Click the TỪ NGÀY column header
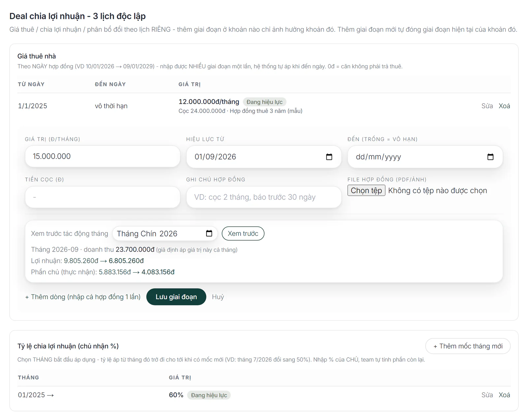 click(x=31, y=84)
